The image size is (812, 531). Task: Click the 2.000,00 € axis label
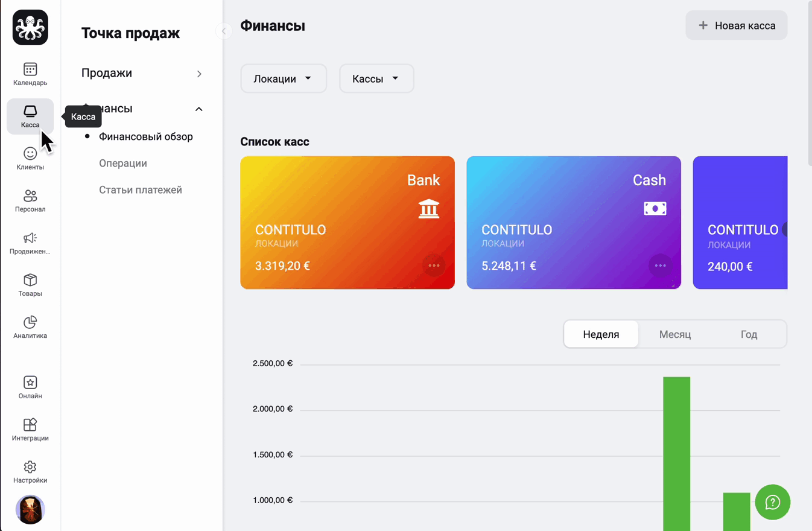[273, 409]
